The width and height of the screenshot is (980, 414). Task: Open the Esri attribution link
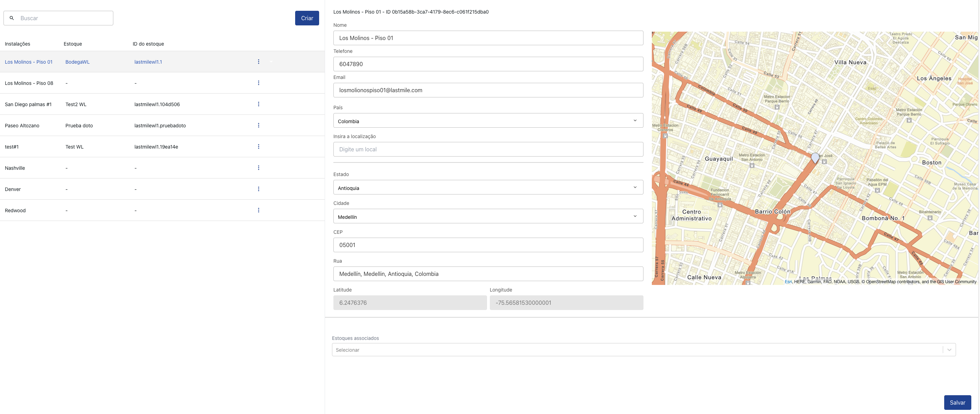(788, 282)
